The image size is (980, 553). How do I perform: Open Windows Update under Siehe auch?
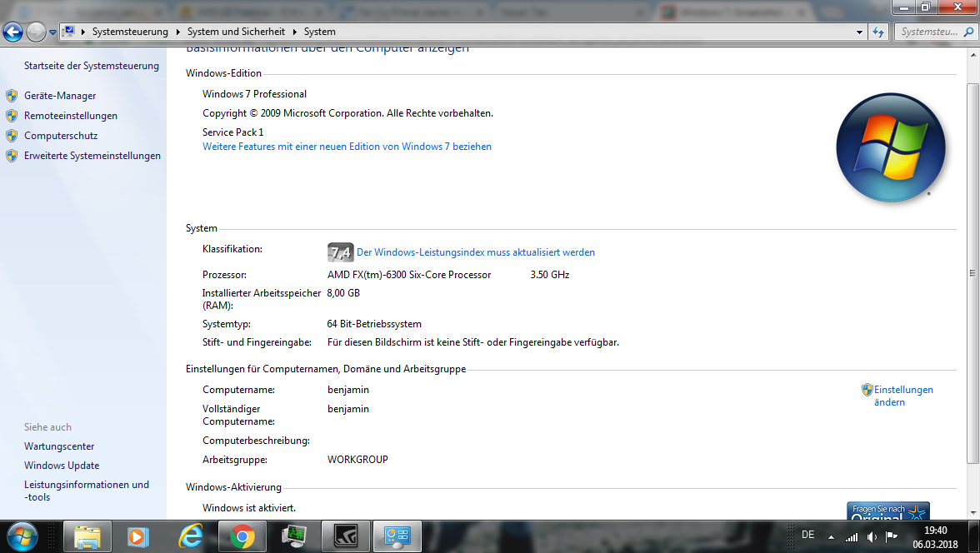(62, 466)
